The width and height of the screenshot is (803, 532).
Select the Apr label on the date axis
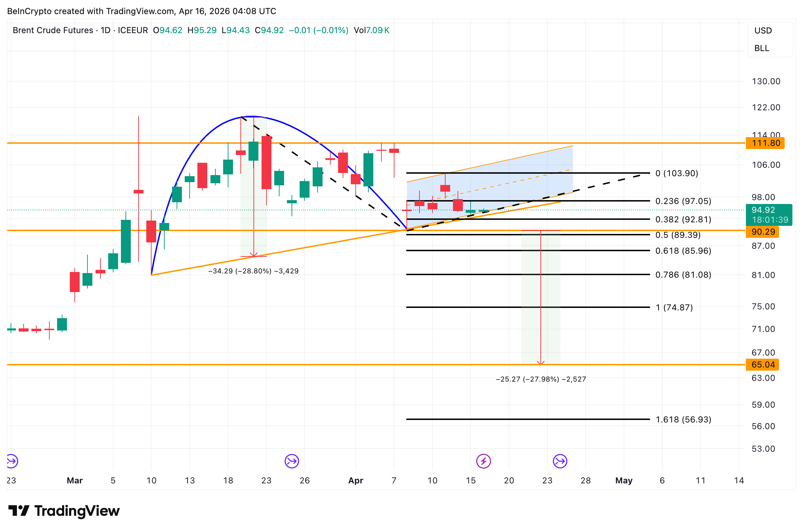point(356,480)
